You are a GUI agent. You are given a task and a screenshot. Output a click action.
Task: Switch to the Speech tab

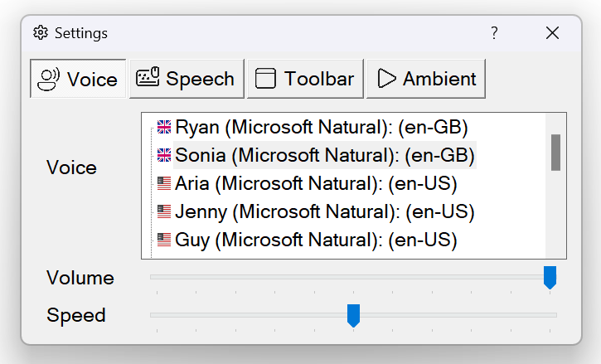tap(187, 79)
